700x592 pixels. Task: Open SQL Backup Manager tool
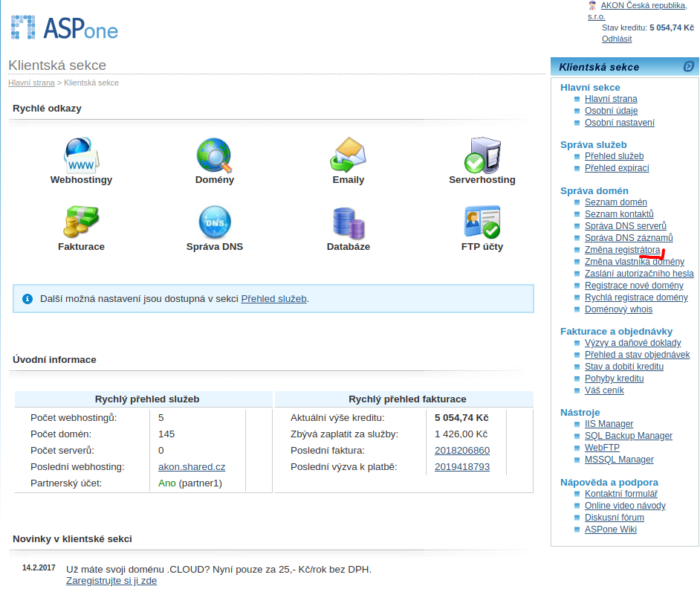pos(628,436)
